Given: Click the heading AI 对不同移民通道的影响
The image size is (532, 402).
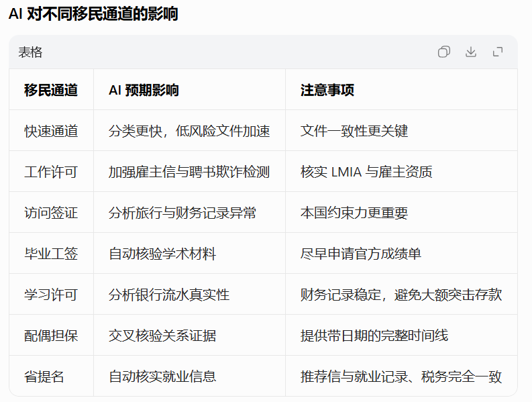Looking at the screenshot, I should 93,14.
